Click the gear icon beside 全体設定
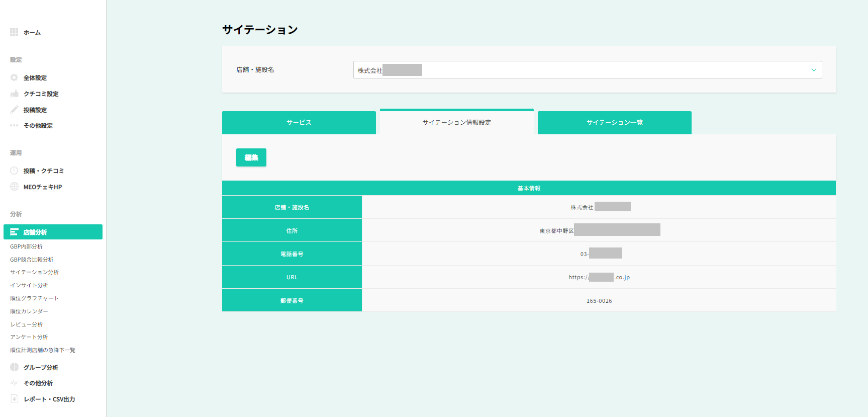Viewport: 868px width, 417px height. click(14, 77)
